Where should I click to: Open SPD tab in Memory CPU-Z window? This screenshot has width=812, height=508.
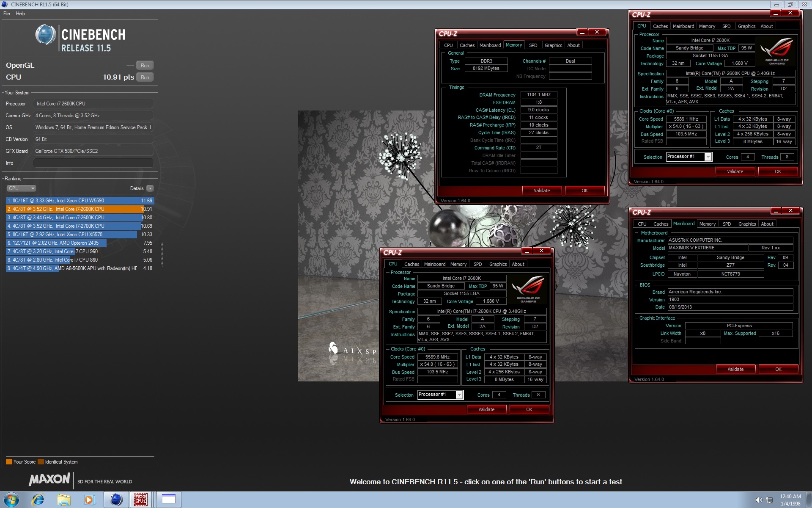pyautogui.click(x=533, y=45)
